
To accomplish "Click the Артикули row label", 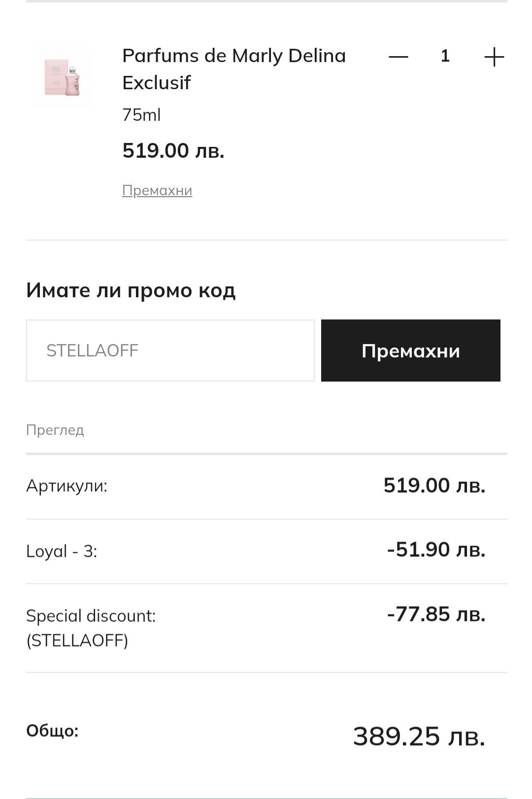I will pos(66,486).
